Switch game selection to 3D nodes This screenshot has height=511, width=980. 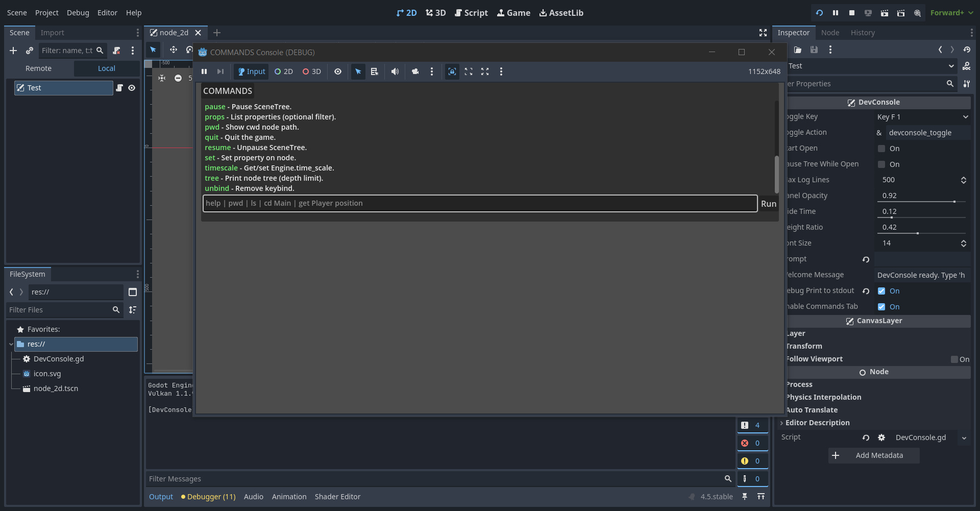click(x=312, y=71)
